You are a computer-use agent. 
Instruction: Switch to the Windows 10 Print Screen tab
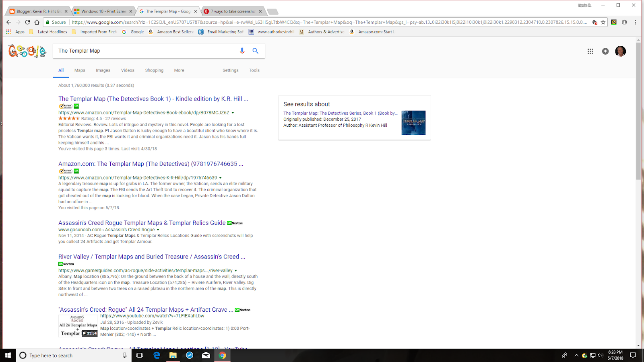point(103,11)
